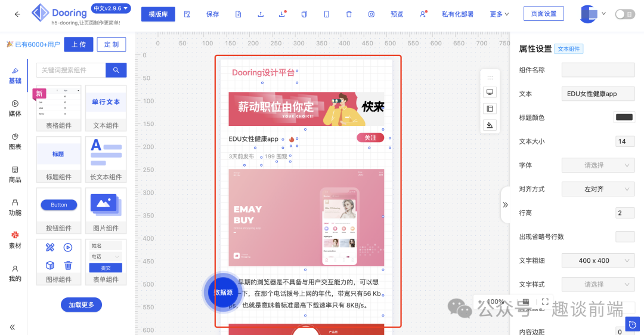Click the 文本大小 value field showing 14

point(625,141)
